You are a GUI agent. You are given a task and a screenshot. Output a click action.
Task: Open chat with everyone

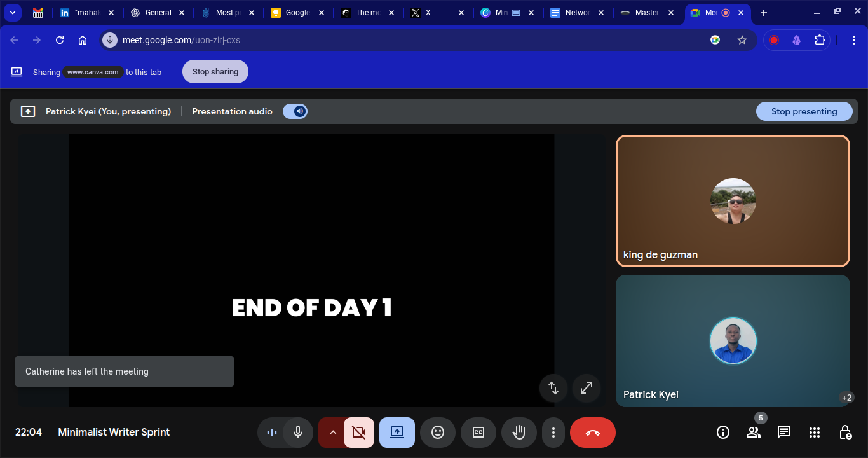coord(784,433)
